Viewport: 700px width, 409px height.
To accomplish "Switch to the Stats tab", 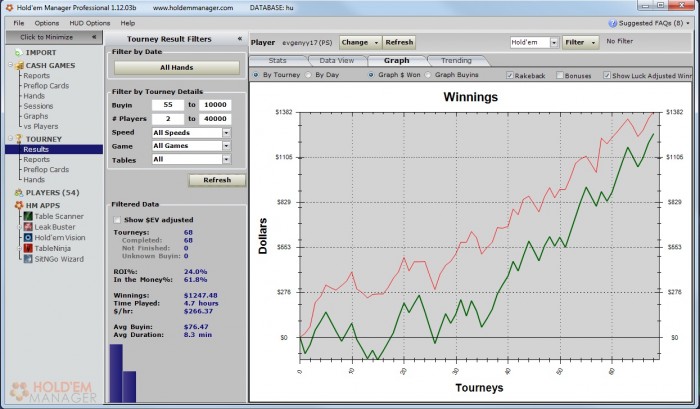I will pos(278,61).
